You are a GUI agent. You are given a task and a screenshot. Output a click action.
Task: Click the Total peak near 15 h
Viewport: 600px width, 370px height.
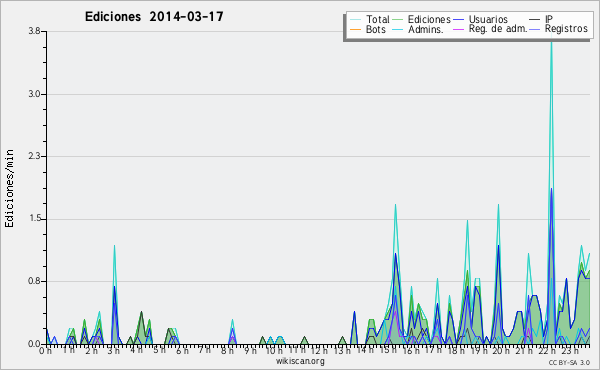[x=395, y=205]
